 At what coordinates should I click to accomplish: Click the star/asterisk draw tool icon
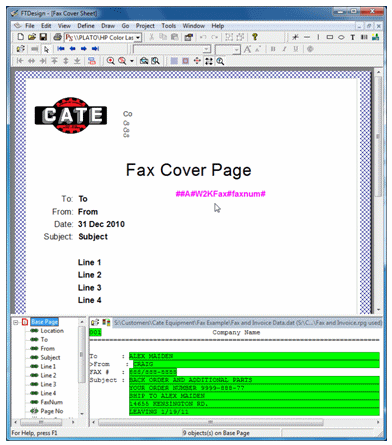pyautogui.click(x=295, y=37)
